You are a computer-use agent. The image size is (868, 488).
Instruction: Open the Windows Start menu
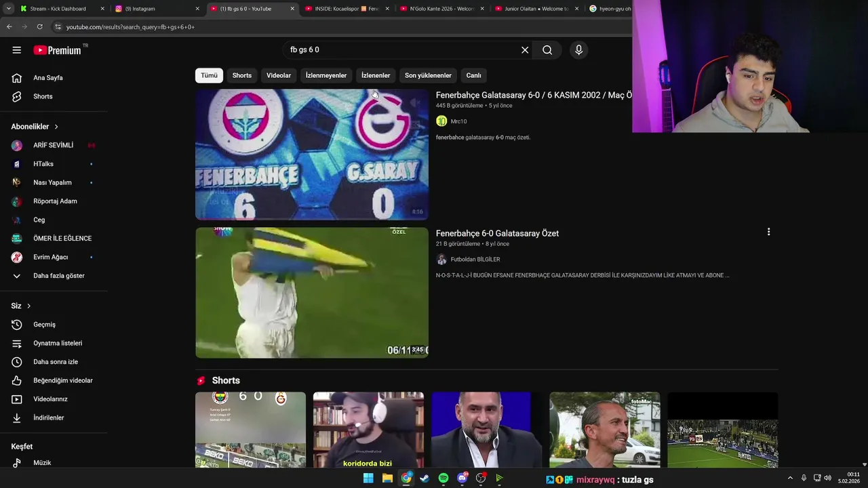click(368, 479)
